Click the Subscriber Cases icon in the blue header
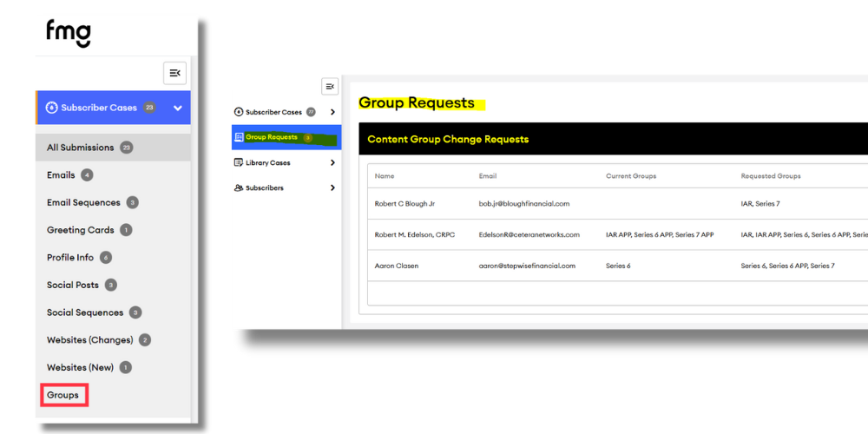This screenshot has width=868, height=434. tap(51, 108)
